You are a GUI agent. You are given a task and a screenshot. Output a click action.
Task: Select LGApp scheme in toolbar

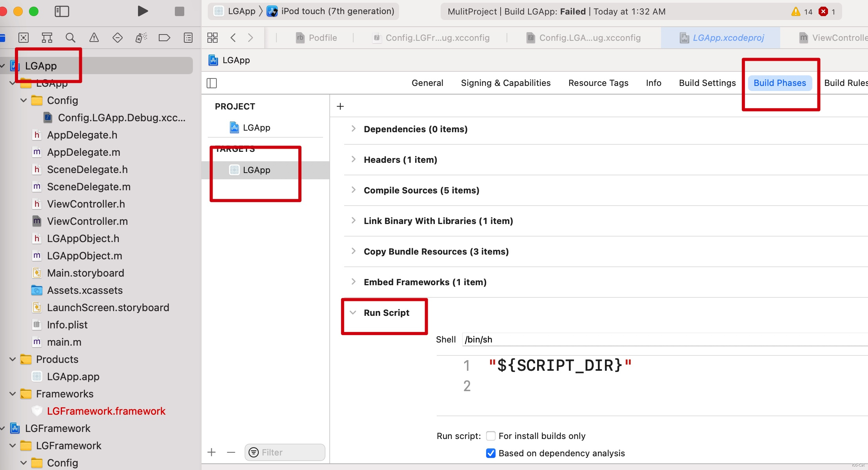click(235, 11)
